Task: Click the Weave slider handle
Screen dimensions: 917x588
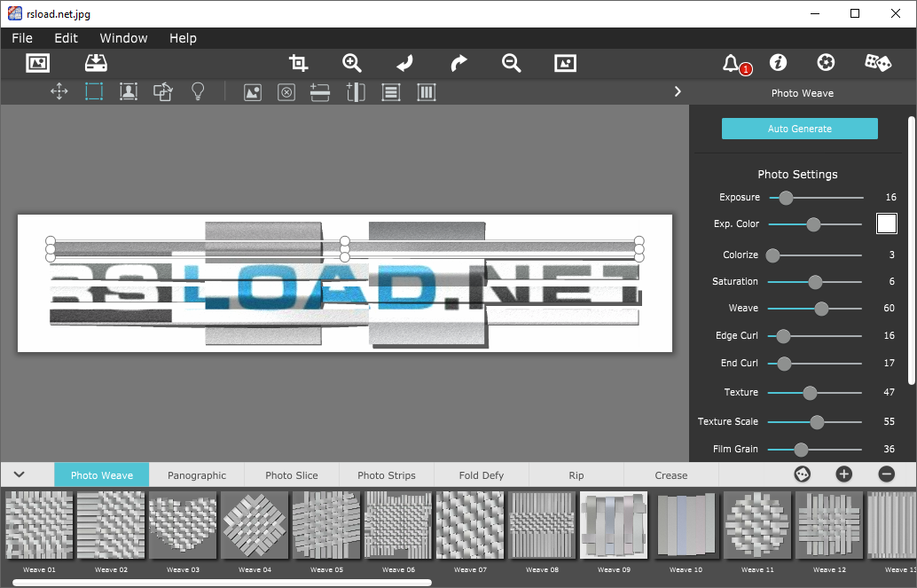Action: [x=821, y=309]
